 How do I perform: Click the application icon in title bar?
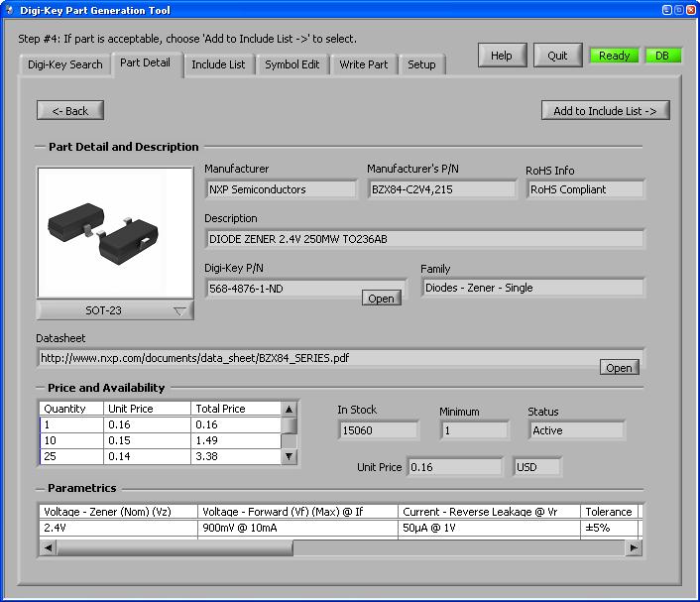pyautogui.click(x=9, y=10)
